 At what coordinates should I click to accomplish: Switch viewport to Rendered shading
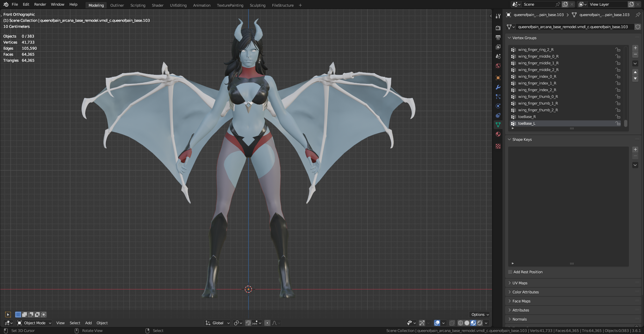[479, 323]
